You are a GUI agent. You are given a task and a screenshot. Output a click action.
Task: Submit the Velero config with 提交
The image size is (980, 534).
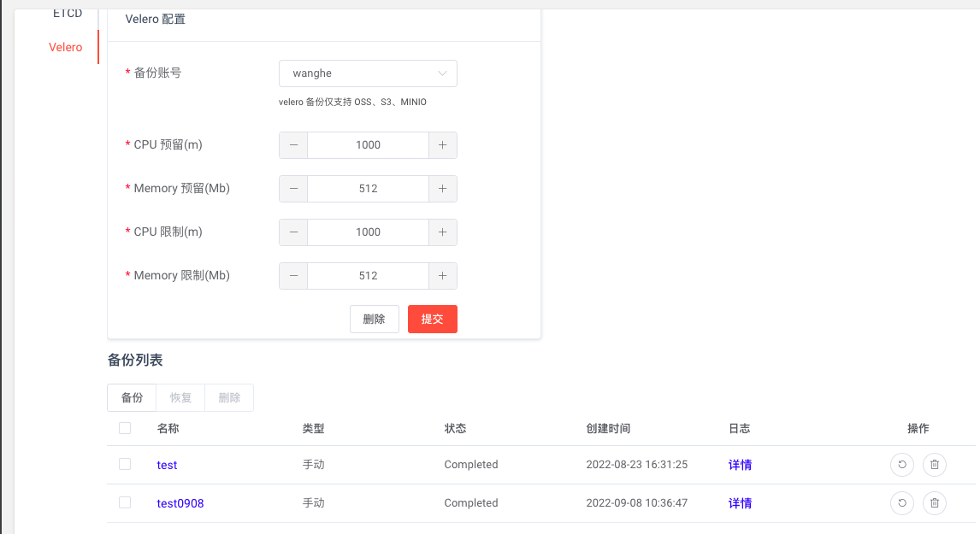(433, 320)
